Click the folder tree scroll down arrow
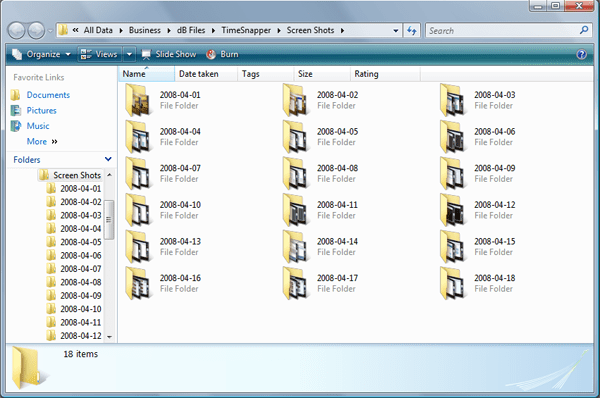 [x=109, y=337]
